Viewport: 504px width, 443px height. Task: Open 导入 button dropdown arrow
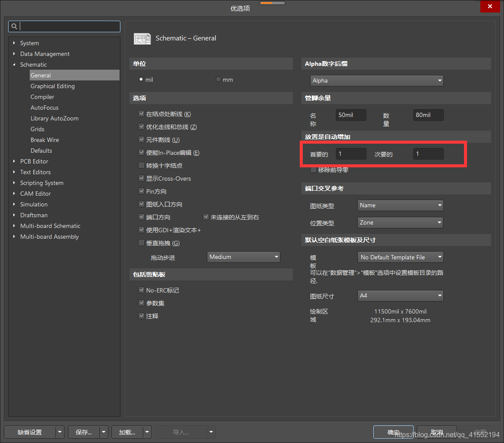(211, 432)
